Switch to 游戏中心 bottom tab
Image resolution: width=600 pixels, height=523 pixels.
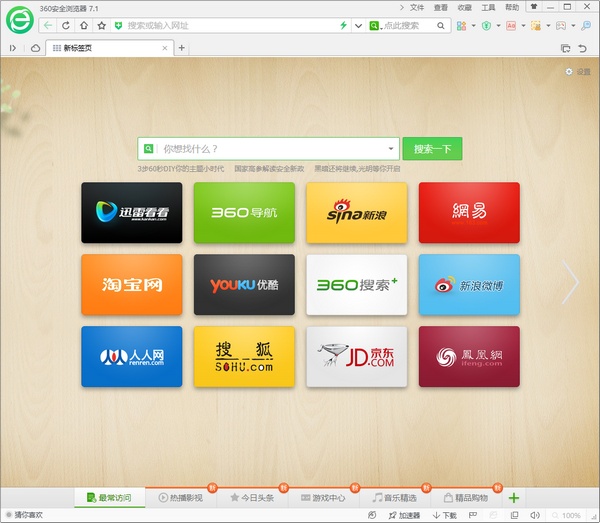(x=323, y=498)
